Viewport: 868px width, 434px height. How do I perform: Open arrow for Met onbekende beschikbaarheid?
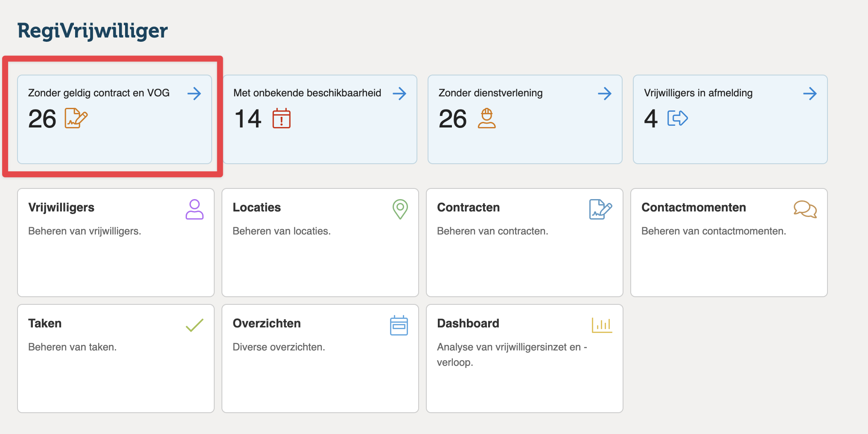[x=399, y=93]
